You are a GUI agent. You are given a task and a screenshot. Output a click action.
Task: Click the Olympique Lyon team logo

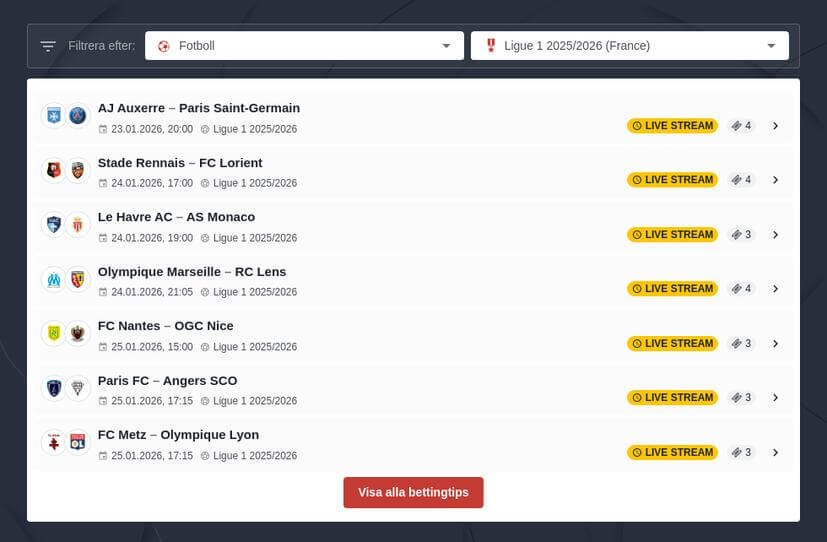pyautogui.click(x=78, y=442)
